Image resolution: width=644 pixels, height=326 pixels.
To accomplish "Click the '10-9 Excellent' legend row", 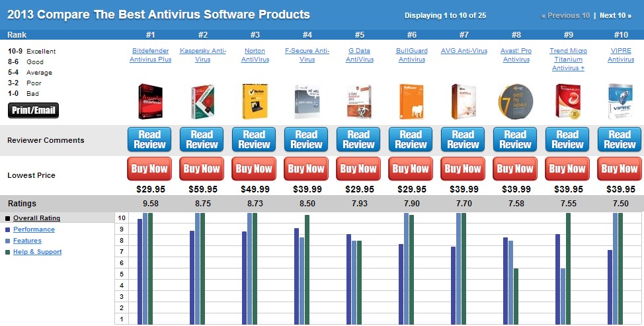I will click(x=32, y=52).
